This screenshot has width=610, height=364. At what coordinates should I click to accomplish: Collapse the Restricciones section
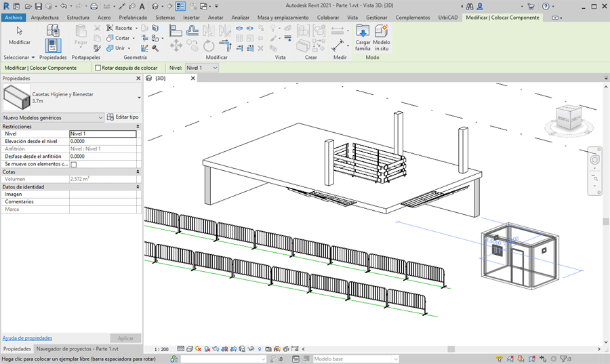(138, 127)
